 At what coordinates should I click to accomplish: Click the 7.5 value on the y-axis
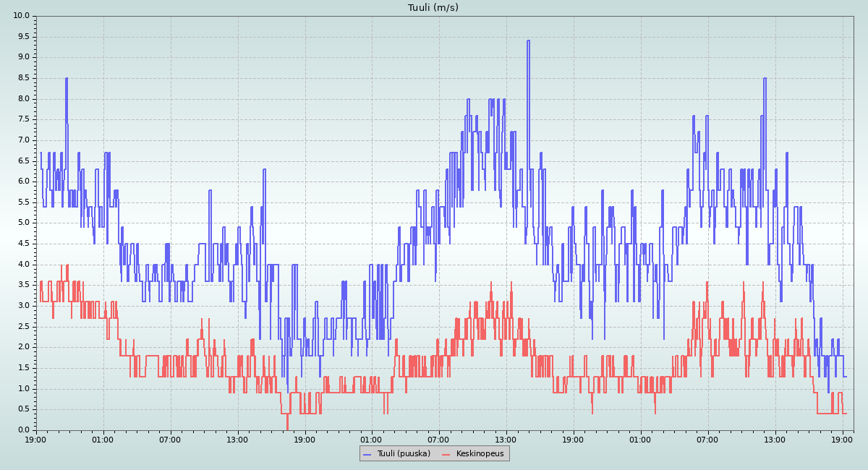(23, 119)
